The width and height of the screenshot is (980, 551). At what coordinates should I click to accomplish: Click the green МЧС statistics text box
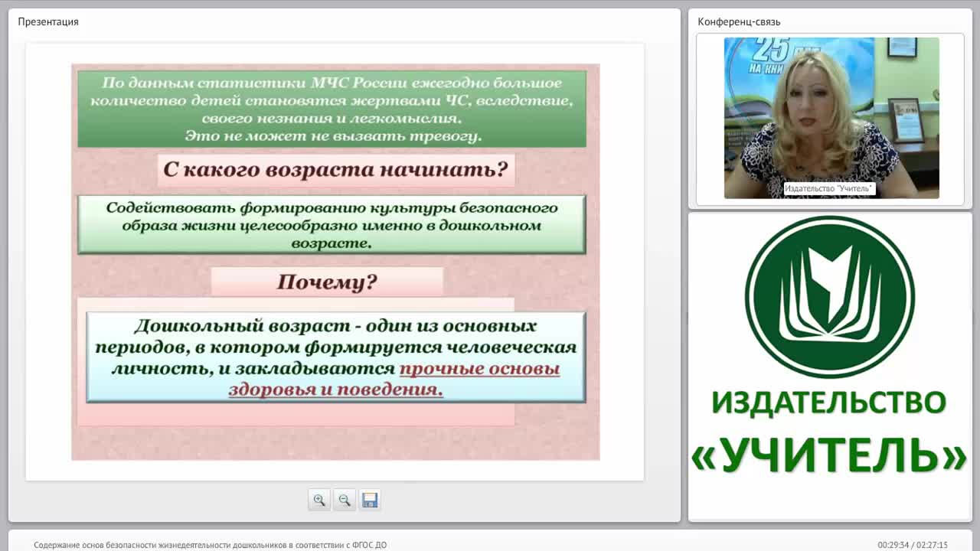332,109
